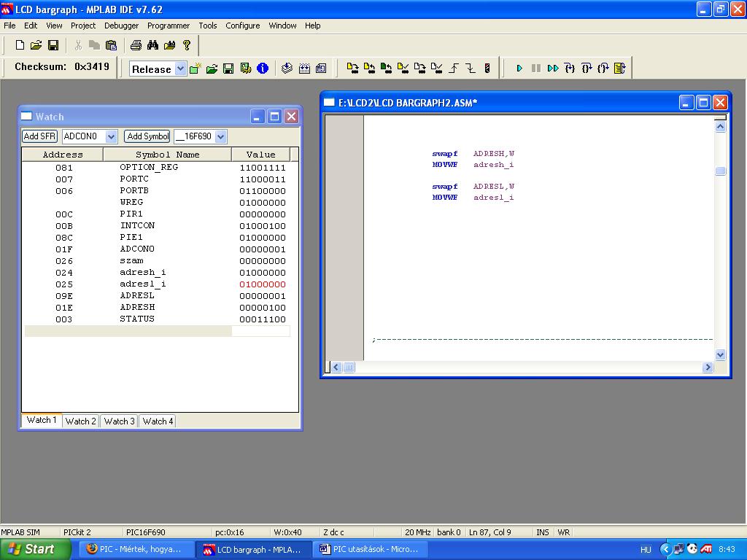Click the Make build icon
Viewport: 747px width, 560px height.
coord(287,69)
